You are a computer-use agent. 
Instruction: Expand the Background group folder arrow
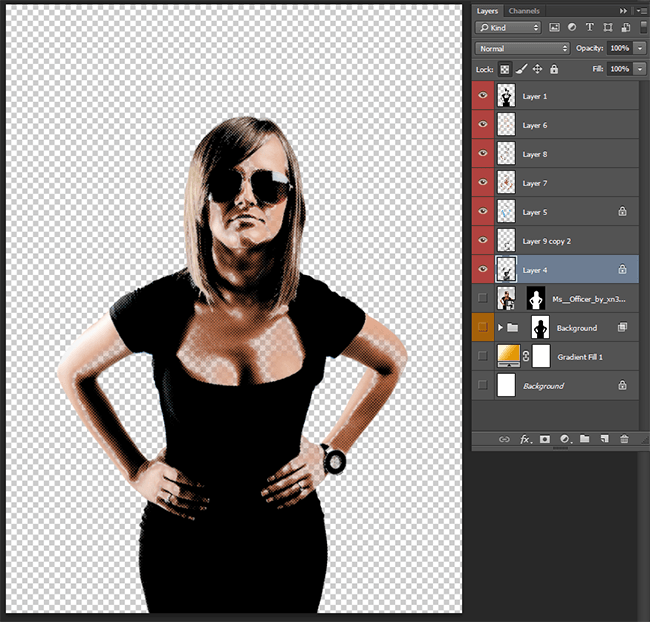pos(499,328)
